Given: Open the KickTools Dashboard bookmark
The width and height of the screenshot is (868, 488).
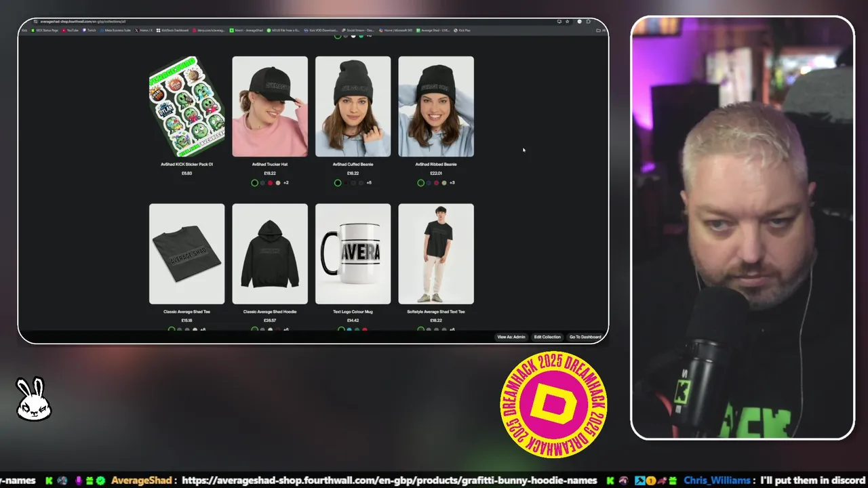Looking at the screenshot, I should tap(172, 30).
